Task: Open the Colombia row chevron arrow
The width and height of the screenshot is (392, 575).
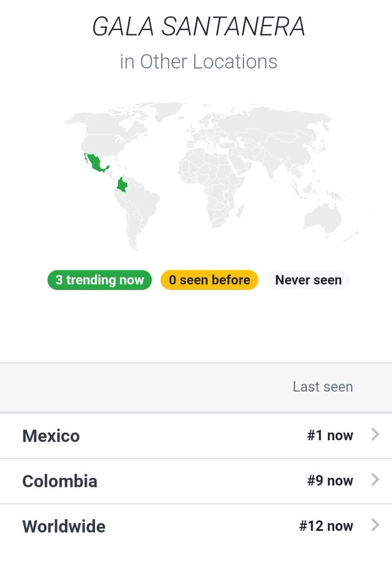Action: pyautogui.click(x=375, y=480)
